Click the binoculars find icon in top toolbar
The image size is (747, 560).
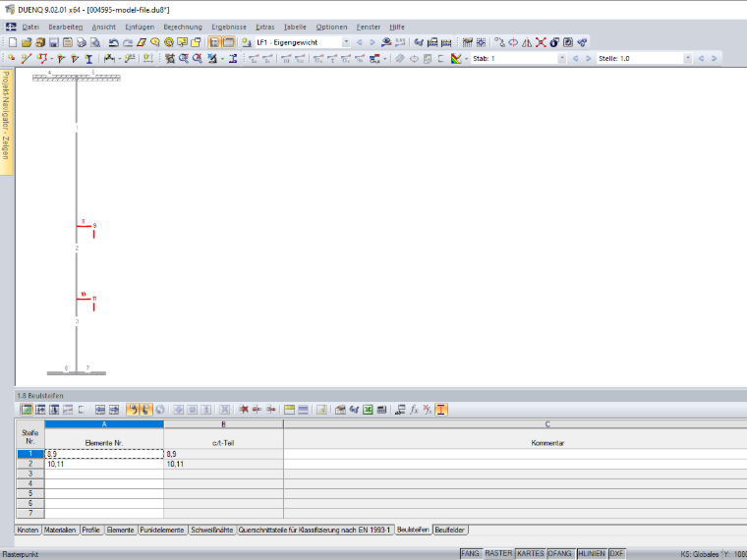point(419,42)
